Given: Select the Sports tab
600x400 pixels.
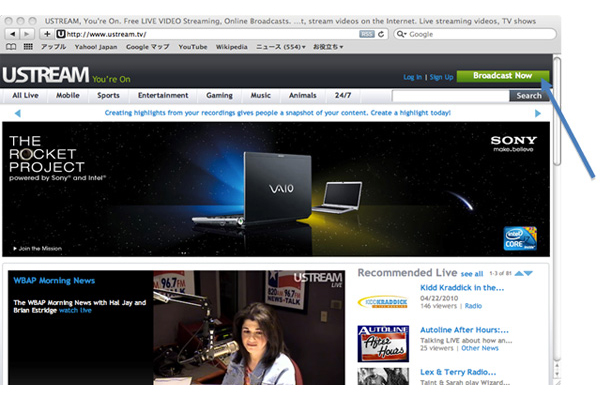Looking at the screenshot, I should point(108,95).
